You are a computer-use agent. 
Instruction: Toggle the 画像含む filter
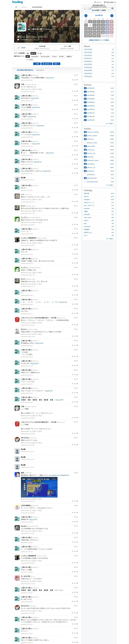coord(69,56)
